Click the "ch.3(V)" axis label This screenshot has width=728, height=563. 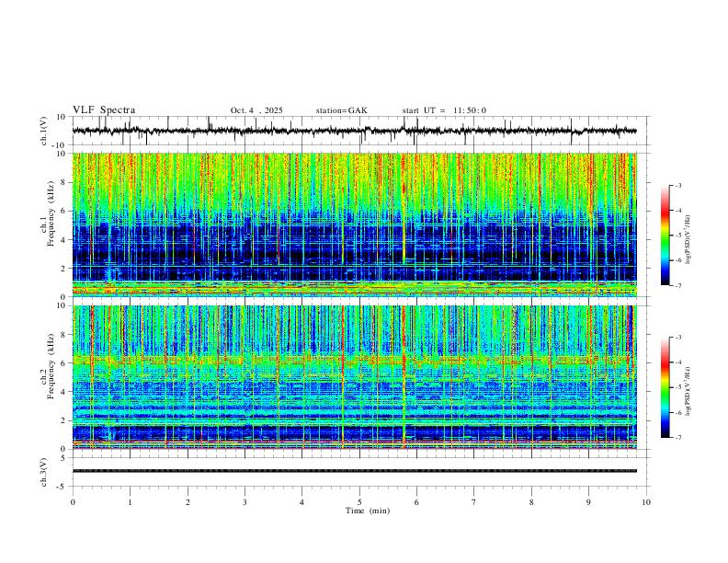(x=44, y=472)
